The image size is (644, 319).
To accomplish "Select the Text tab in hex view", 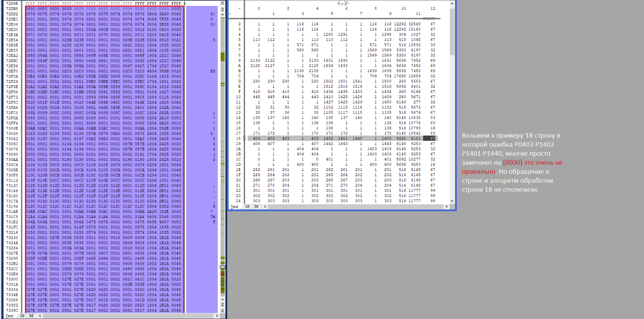I will tap(10, 316).
